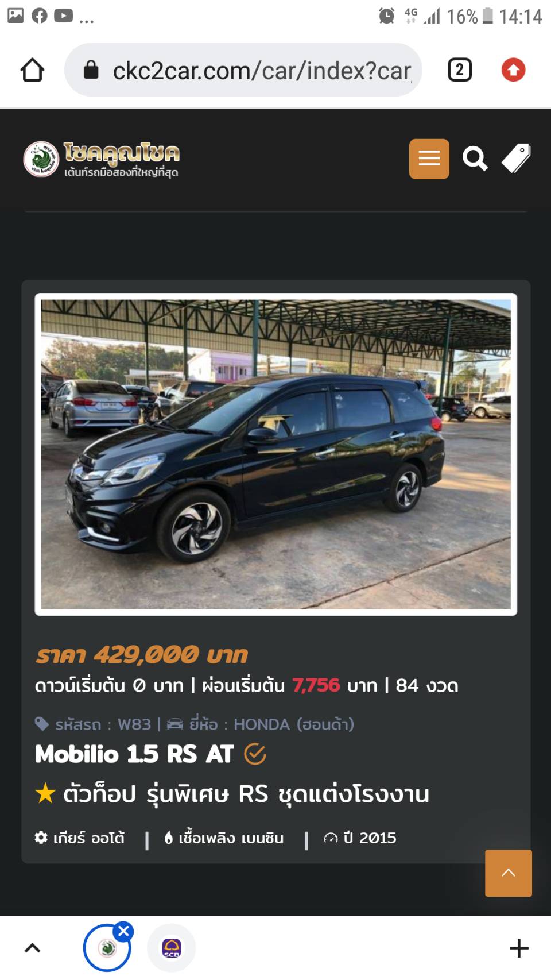
Task: Tap the verified checkmark beside Mobilio title
Action: (x=255, y=754)
